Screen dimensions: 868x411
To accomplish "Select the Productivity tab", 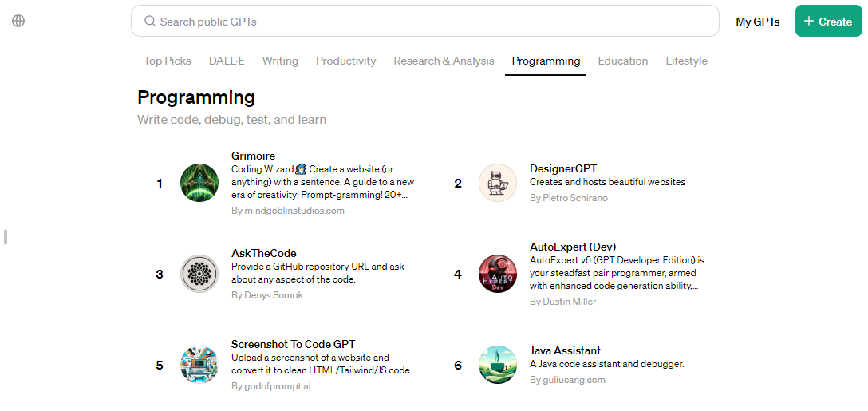I will tap(345, 61).
